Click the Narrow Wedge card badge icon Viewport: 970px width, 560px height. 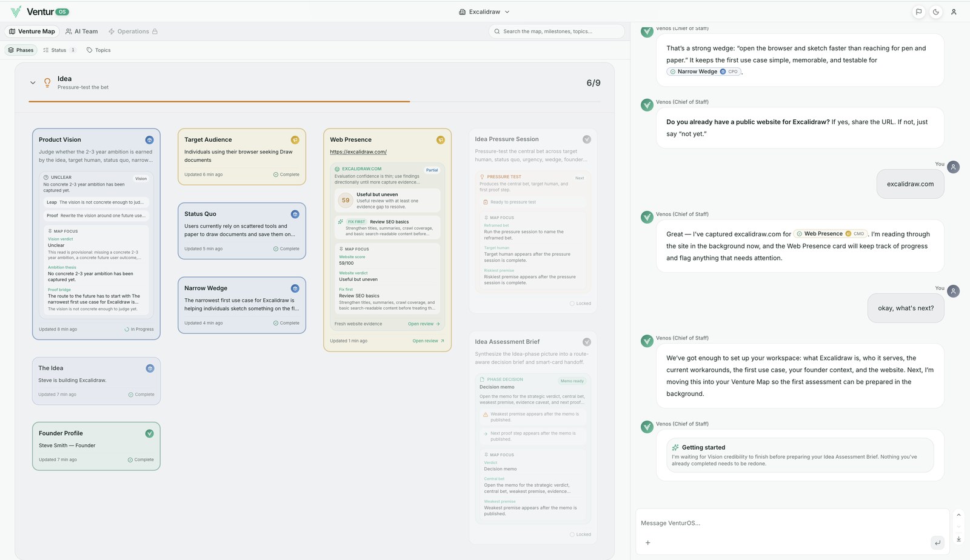[x=295, y=288]
